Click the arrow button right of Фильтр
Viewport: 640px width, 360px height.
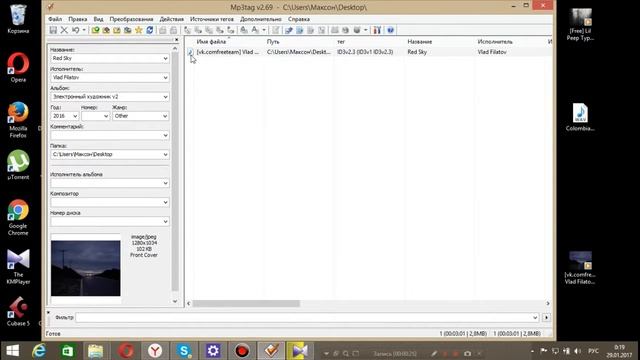click(547, 318)
